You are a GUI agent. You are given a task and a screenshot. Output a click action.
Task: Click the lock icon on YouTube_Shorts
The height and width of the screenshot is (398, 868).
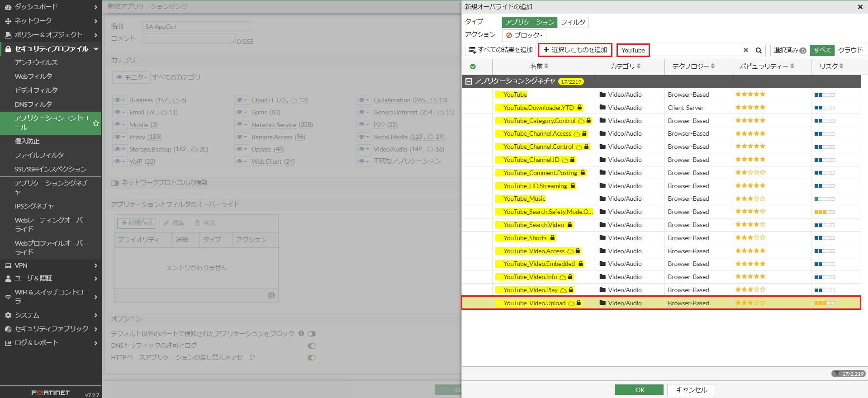552,238
